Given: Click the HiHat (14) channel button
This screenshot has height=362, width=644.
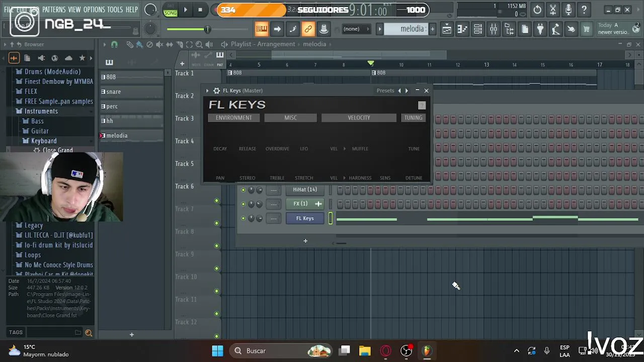Looking at the screenshot, I should (305, 190).
